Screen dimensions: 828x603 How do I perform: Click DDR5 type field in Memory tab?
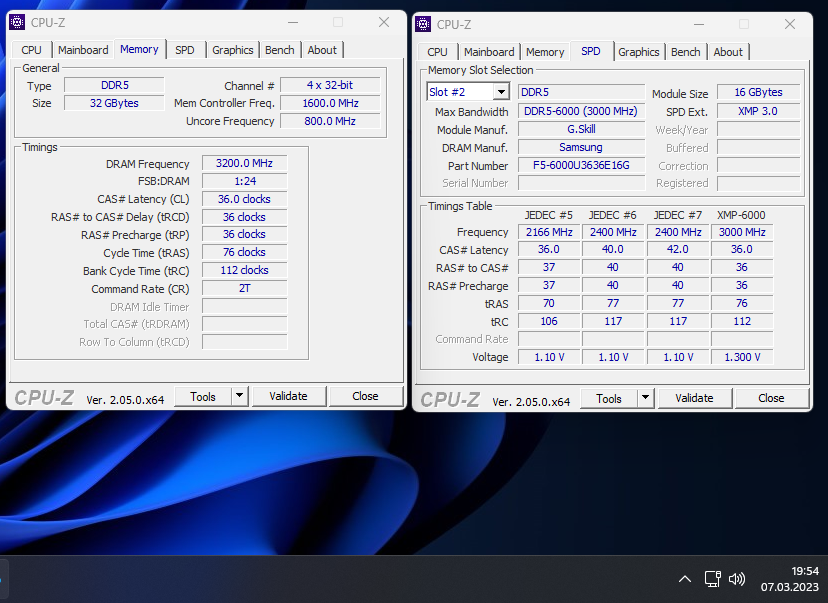(114, 85)
